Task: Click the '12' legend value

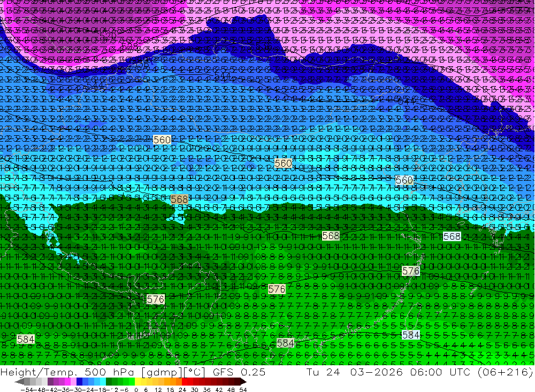Action: 158,390
